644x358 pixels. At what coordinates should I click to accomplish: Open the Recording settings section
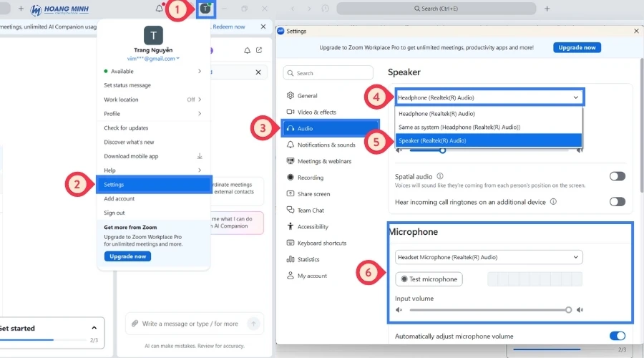click(x=310, y=178)
